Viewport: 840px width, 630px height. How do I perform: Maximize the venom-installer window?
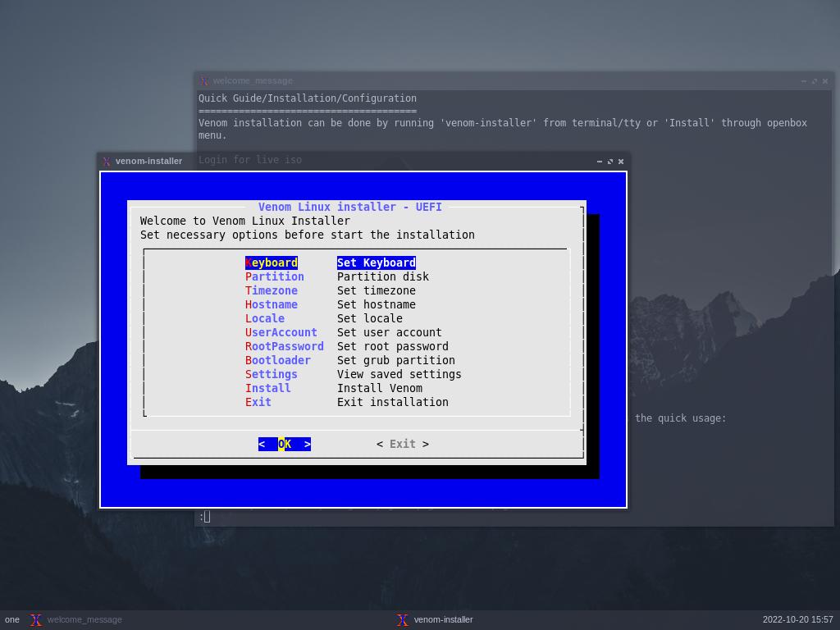coord(610,162)
